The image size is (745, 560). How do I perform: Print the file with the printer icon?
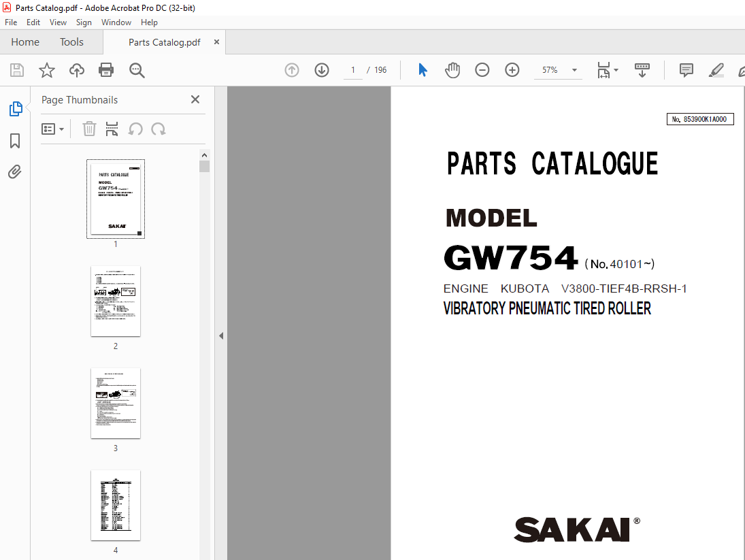[x=106, y=70]
